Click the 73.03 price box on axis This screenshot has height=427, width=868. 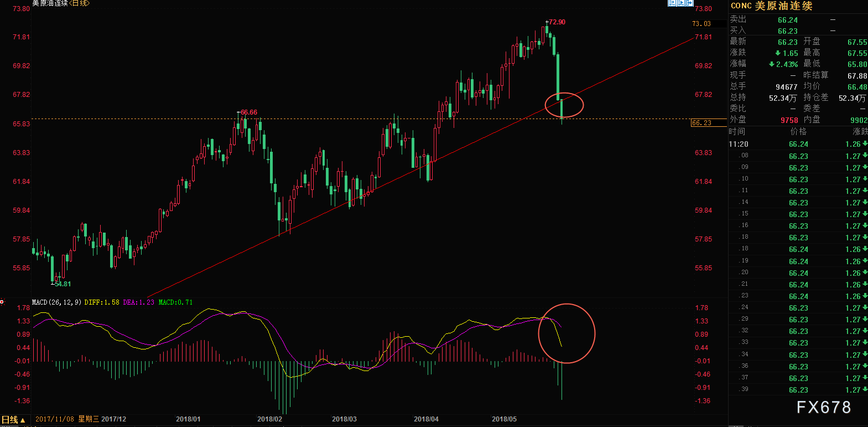pos(701,24)
